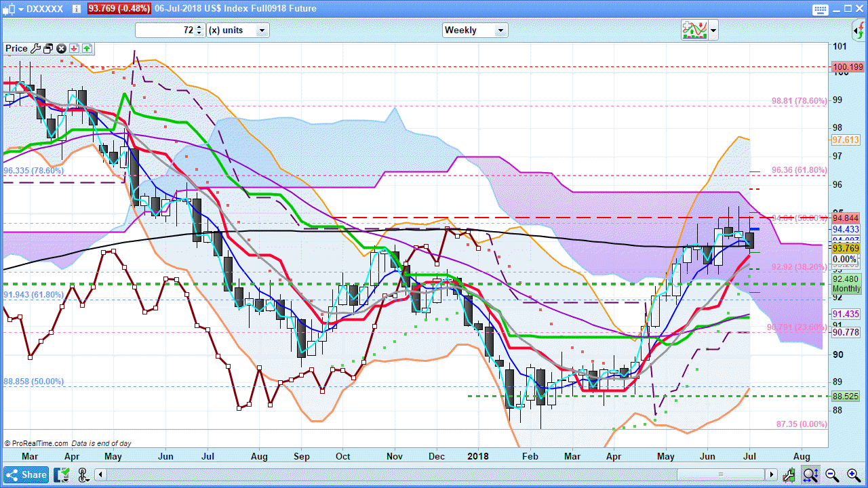The width and height of the screenshot is (868, 488).
Task: Click the Share button
Action: 27,474
